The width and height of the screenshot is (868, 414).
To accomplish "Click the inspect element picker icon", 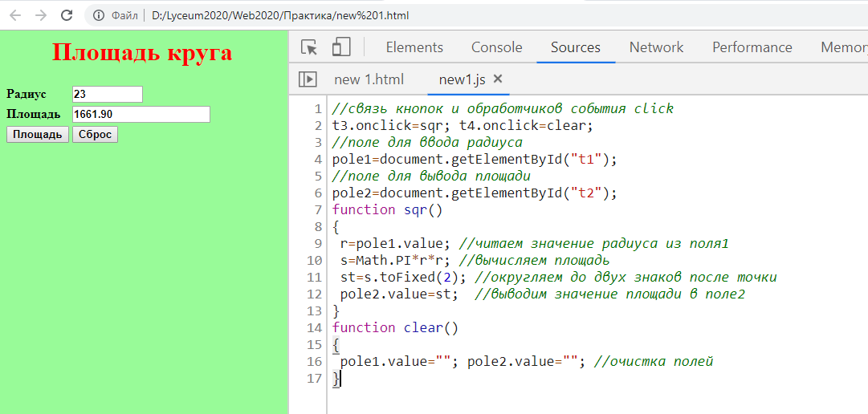I will 309,47.
